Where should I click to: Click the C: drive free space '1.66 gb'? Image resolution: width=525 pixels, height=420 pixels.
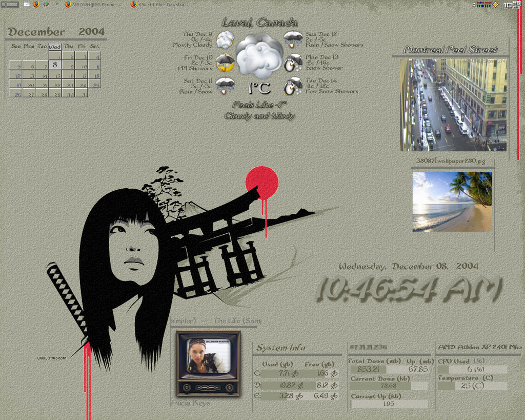point(327,373)
